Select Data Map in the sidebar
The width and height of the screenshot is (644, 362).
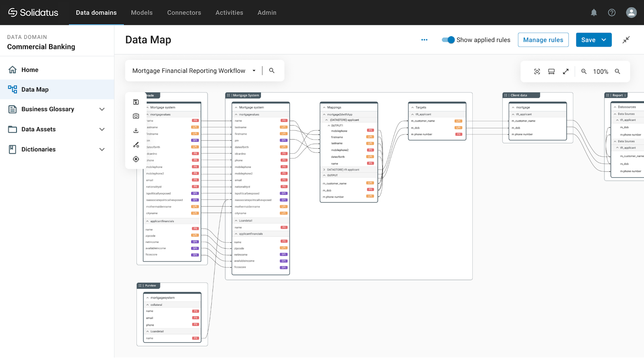tap(57, 89)
